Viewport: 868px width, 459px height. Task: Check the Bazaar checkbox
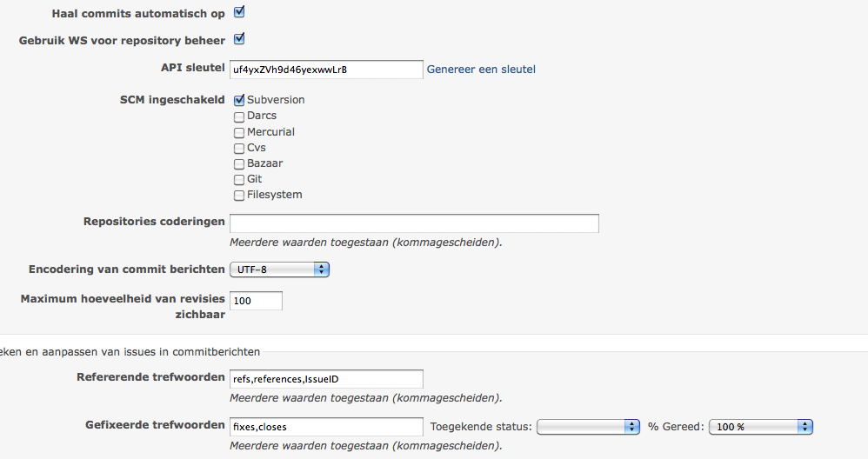[x=239, y=164]
